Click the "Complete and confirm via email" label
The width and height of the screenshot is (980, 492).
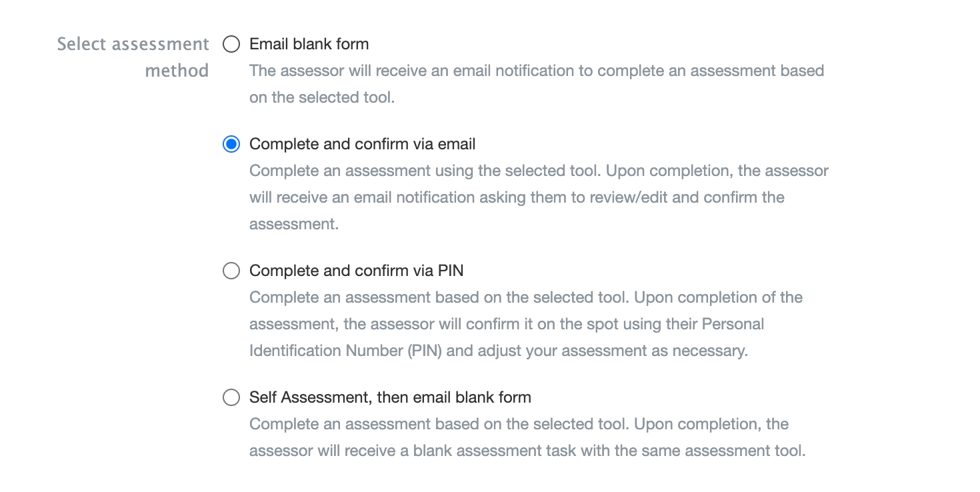[362, 145]
